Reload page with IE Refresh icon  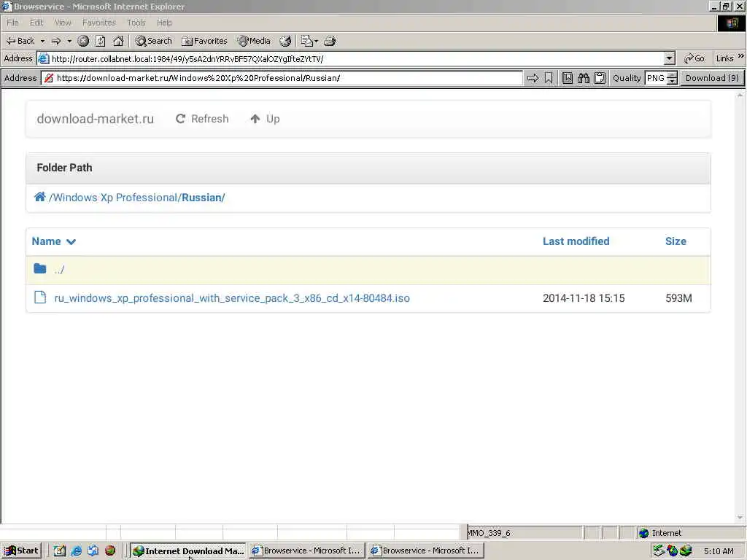[101, 41]
